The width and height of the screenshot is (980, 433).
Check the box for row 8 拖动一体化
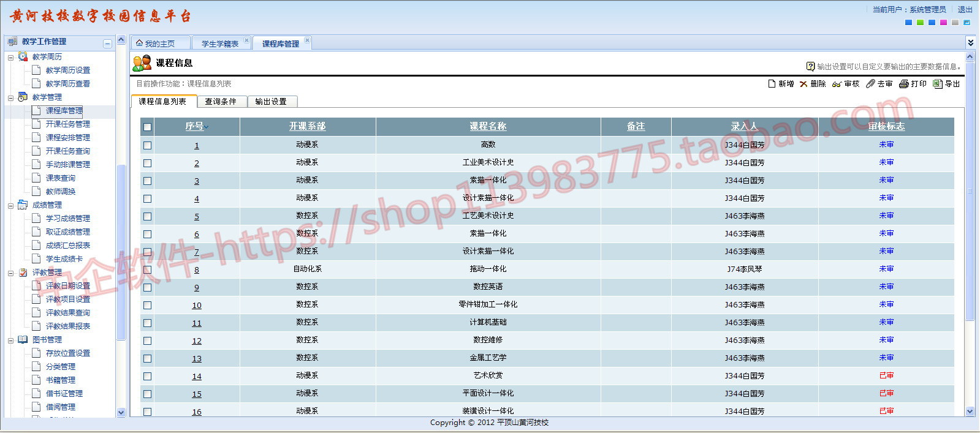147,269
